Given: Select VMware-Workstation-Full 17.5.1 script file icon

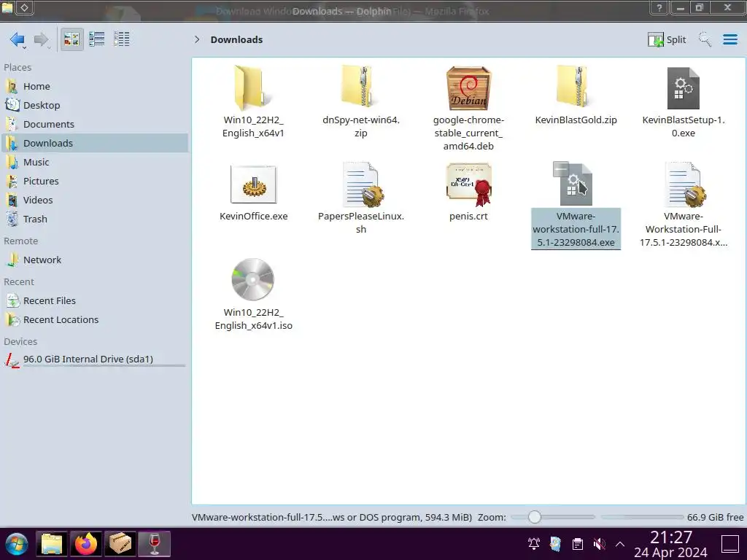Looking at the screenshot, I should 685,184.
